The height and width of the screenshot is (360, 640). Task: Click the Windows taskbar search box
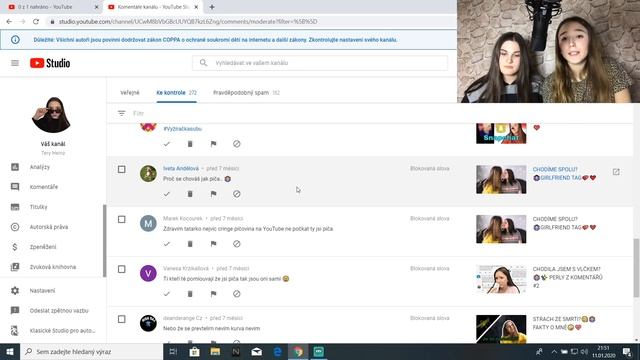(x=91, y=352)
